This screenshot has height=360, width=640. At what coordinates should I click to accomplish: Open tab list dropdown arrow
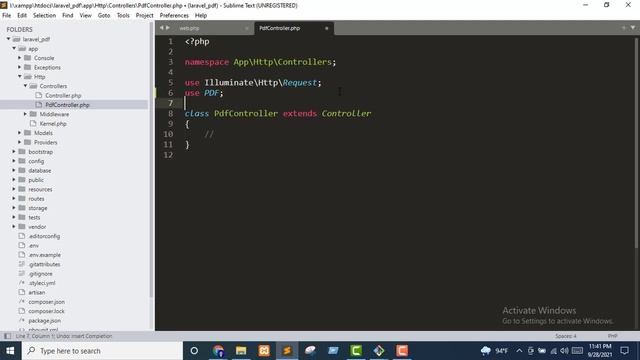tap(633, 28)
